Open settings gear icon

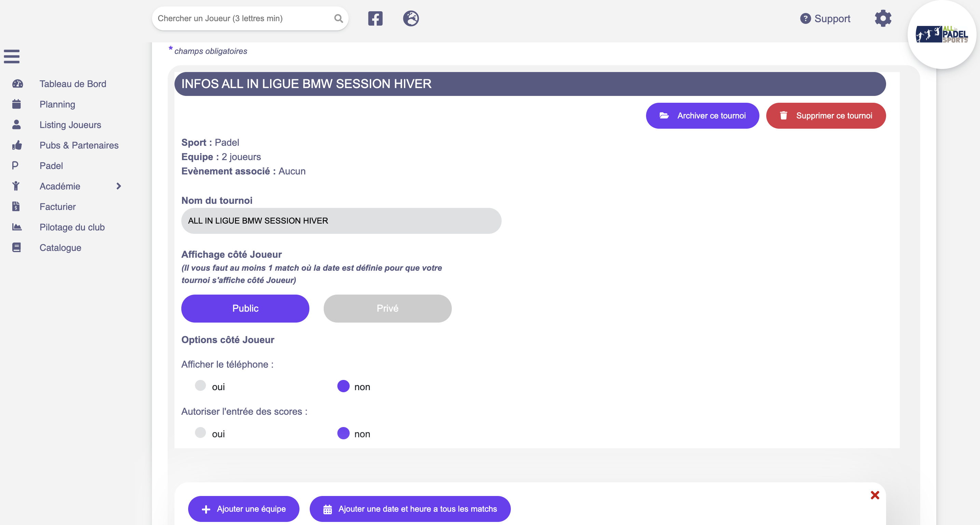[883, 18]
